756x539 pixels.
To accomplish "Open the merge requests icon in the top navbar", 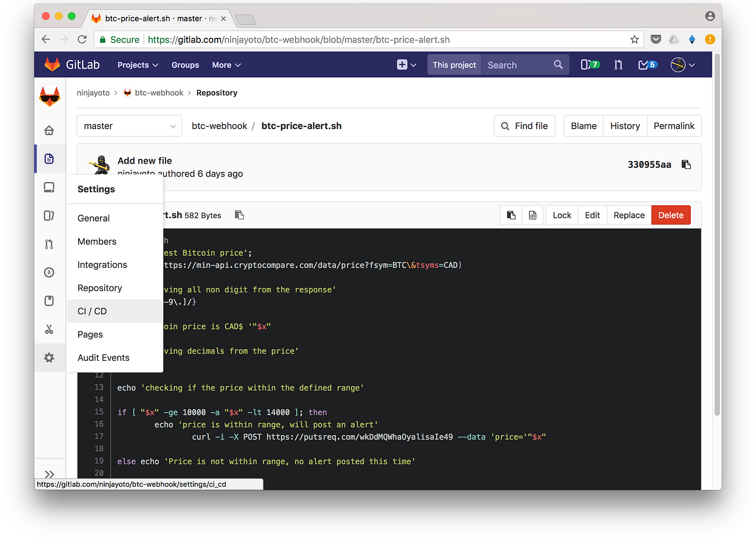I will click(x=618, y=65).
